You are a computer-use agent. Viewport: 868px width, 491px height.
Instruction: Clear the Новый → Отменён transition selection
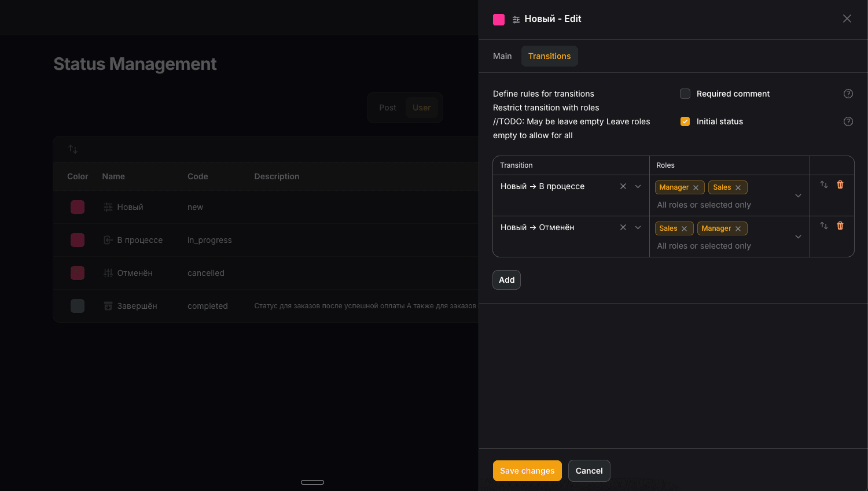click(x=623, y=227)
